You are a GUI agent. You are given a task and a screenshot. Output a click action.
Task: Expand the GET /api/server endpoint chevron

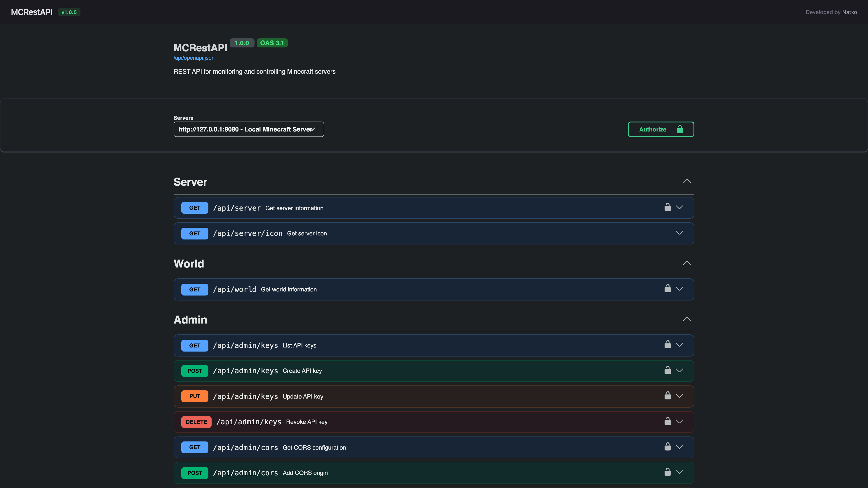click(679, 207)
